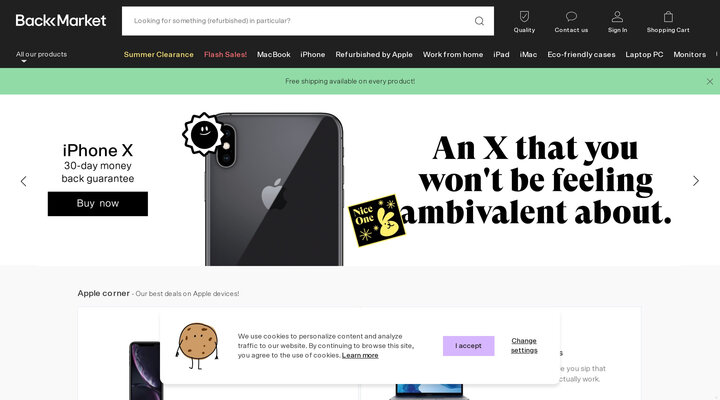The image size is (720, 400).
Task: Follow the Learn more cookie link
Action: point(360,355)
